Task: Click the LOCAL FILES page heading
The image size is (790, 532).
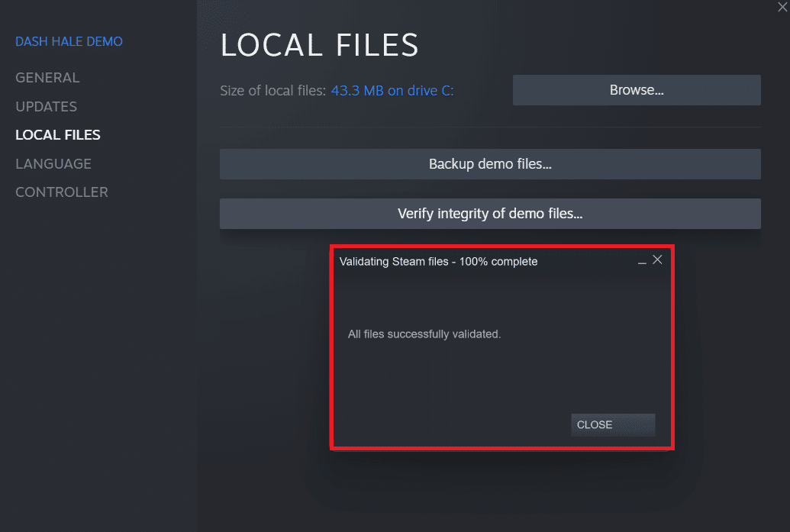Action: coord(319,45)
